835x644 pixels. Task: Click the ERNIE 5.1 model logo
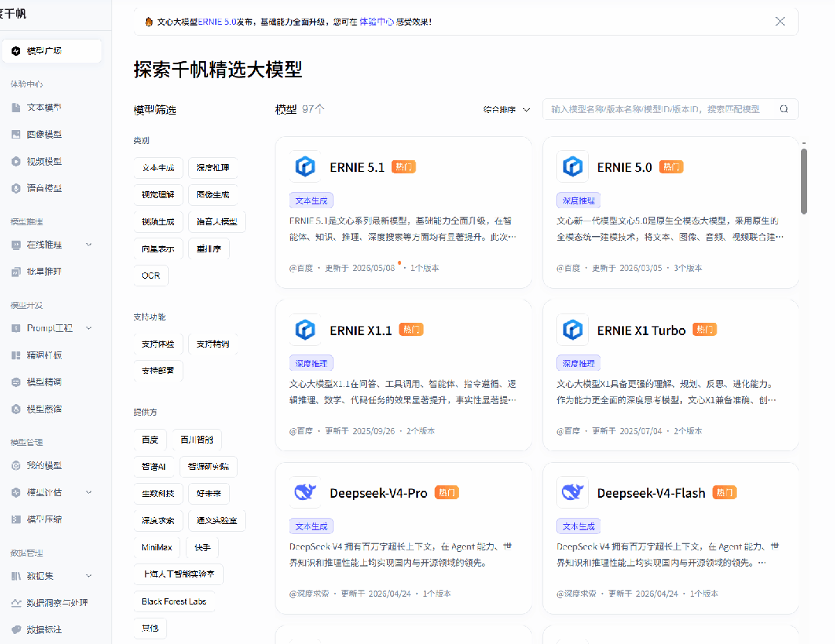tap(305, 166)
